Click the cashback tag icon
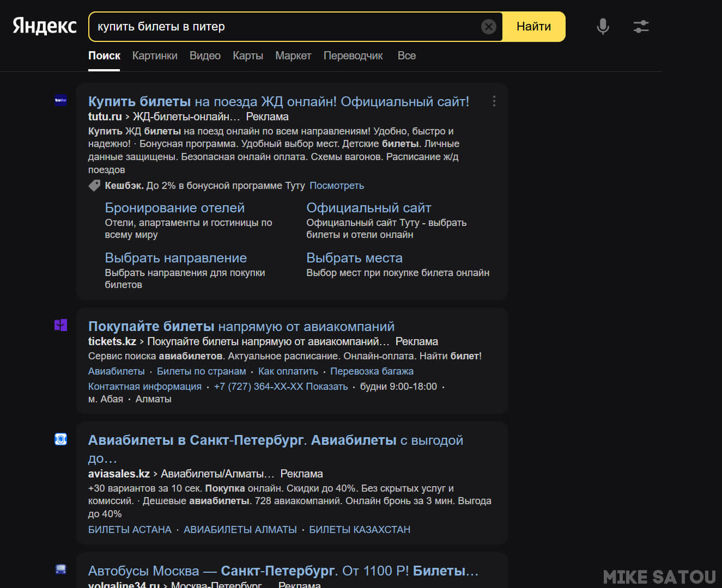722x588 pixels. (x=94, y=186)
